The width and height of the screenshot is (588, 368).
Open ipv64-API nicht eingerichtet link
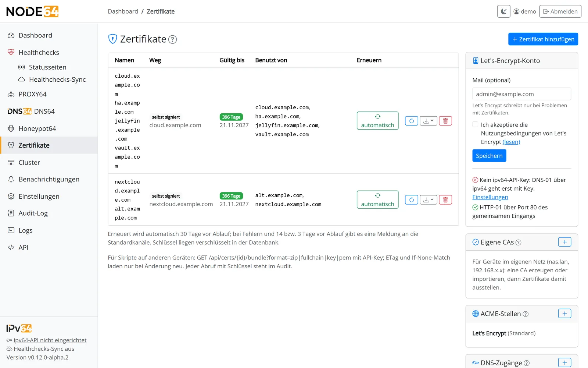coord(50,340)
